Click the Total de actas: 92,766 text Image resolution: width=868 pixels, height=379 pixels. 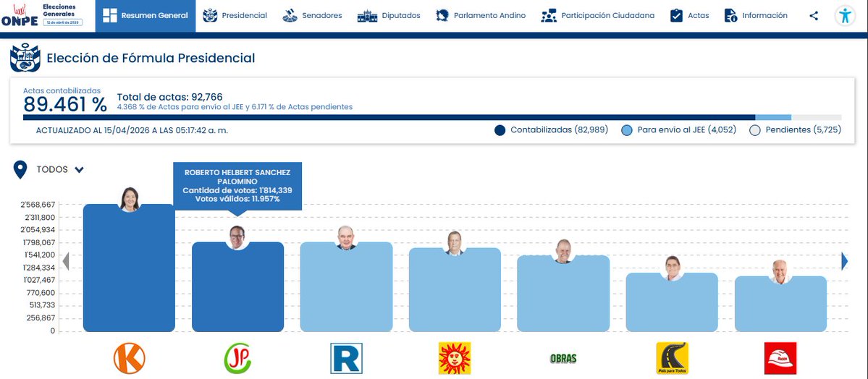coord(169,98)
